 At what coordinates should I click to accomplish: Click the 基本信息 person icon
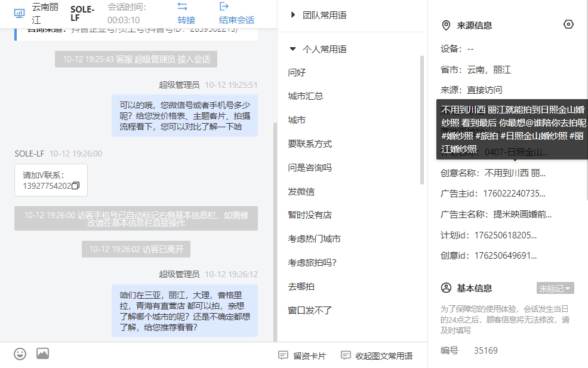(x=447, y=288)
